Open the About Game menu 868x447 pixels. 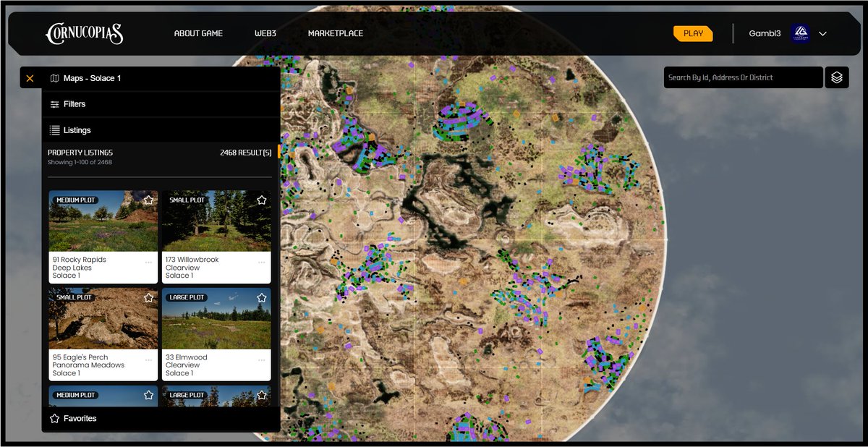[198, 33]
